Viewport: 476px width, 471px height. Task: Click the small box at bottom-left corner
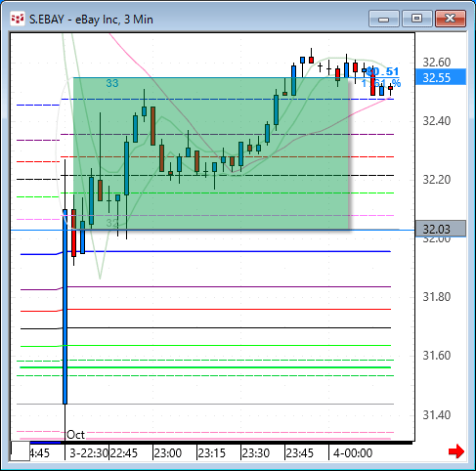[x=21, y=450]
